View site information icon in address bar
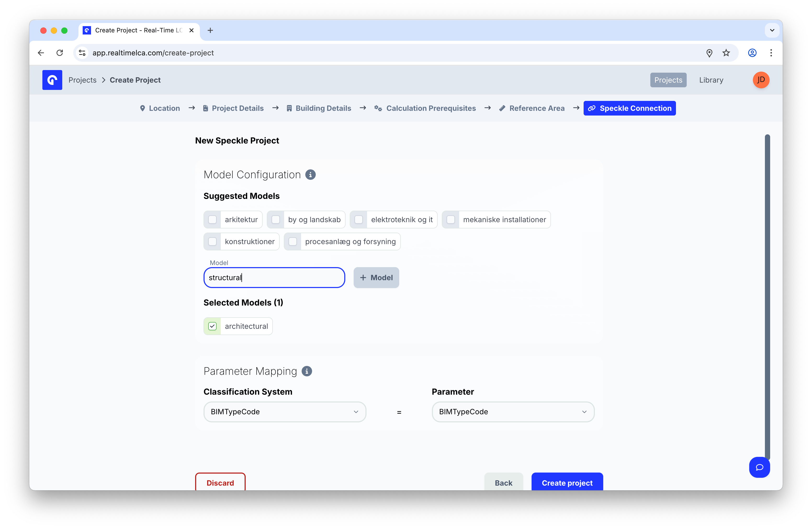This screenshot has width=812, height=529. click(x=82, y=53)
